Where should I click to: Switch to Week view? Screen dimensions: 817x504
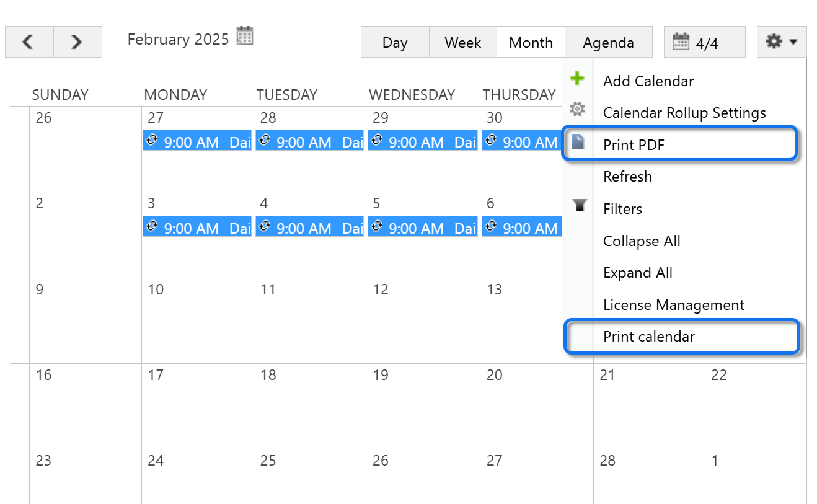(463, 42)
